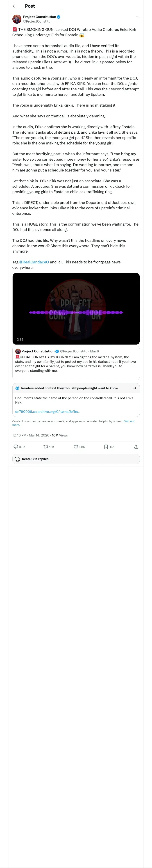Repost using the retweet icon
Screen dimensions: 152x868
click(46, 446)
